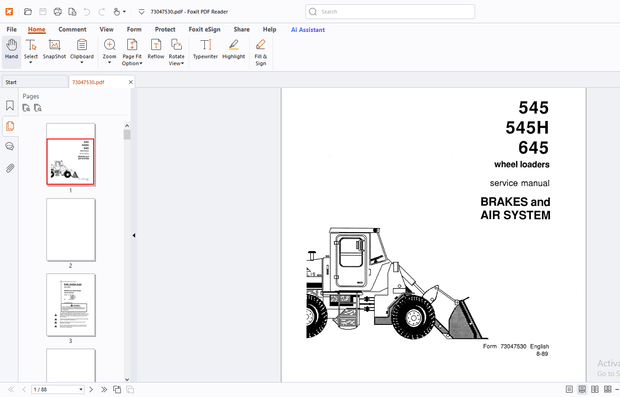
Task: Switch to the Start document tab
Action: coord(35,82)
